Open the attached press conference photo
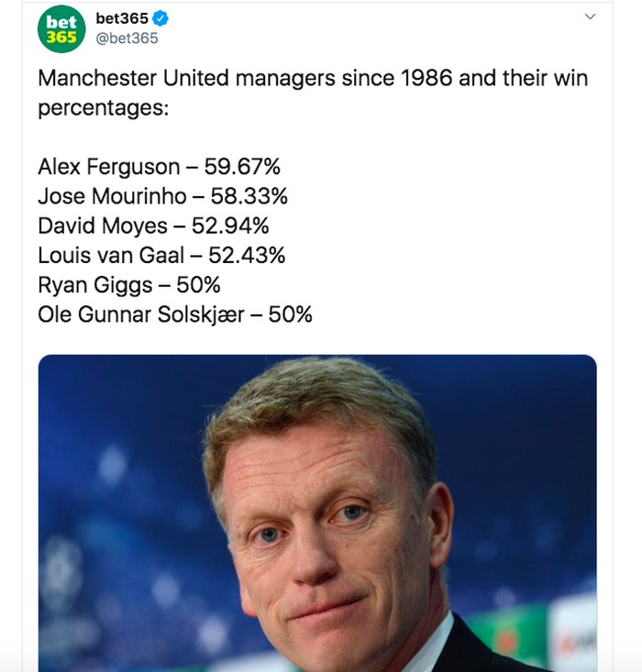 (x=317, y=513)
